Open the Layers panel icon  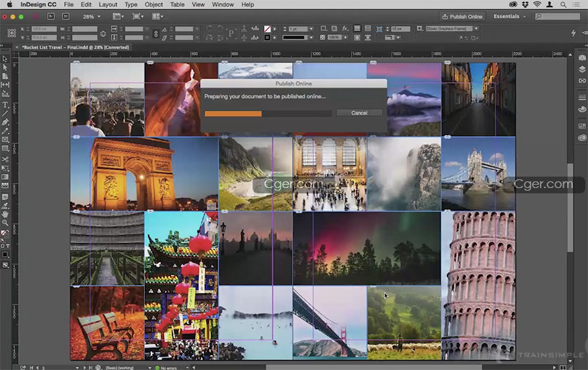[x=582, y=69]
